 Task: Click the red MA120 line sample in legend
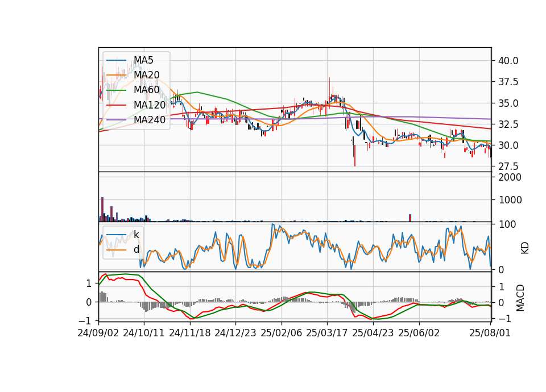pos(116,105)
